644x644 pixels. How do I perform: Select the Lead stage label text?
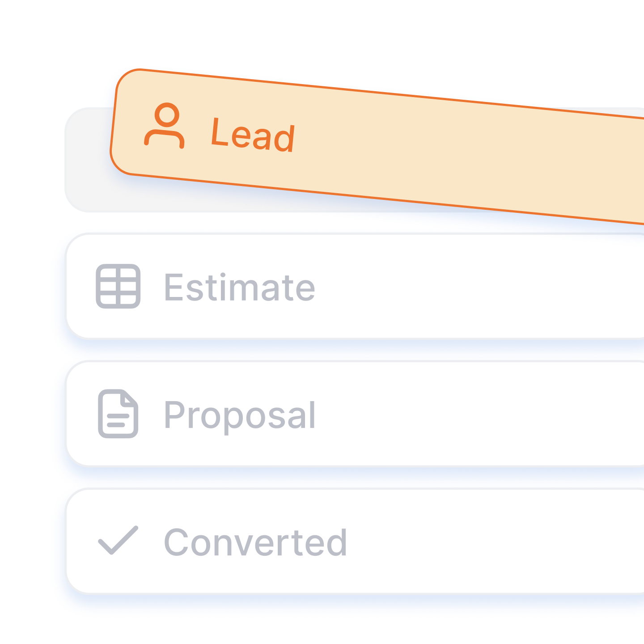pyautogui.click(x=253, y=134)
